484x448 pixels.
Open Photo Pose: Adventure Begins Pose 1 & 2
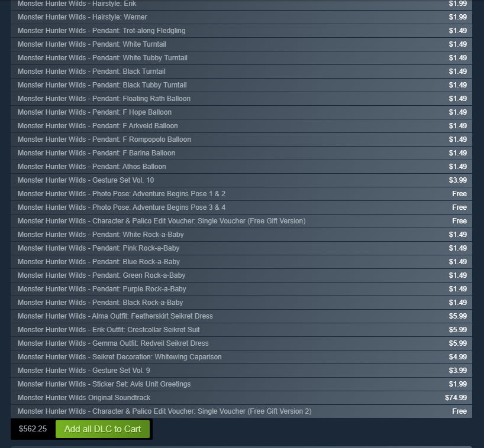point(241,194)
